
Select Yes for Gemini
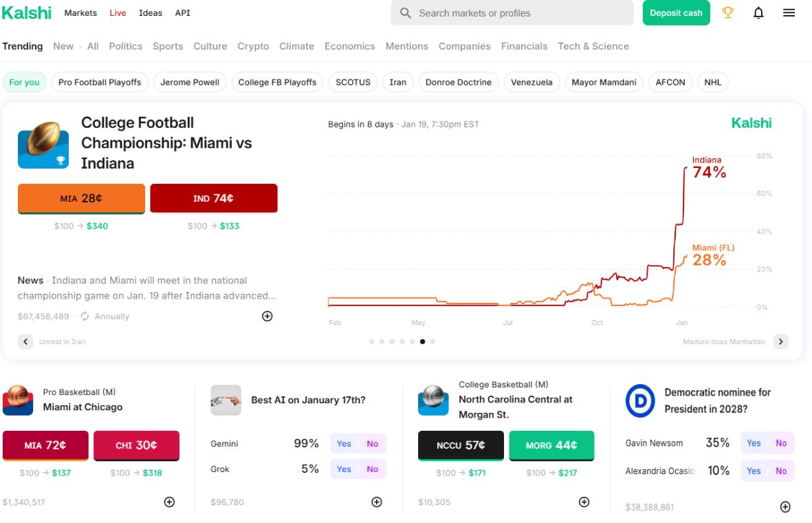(344, 444)
